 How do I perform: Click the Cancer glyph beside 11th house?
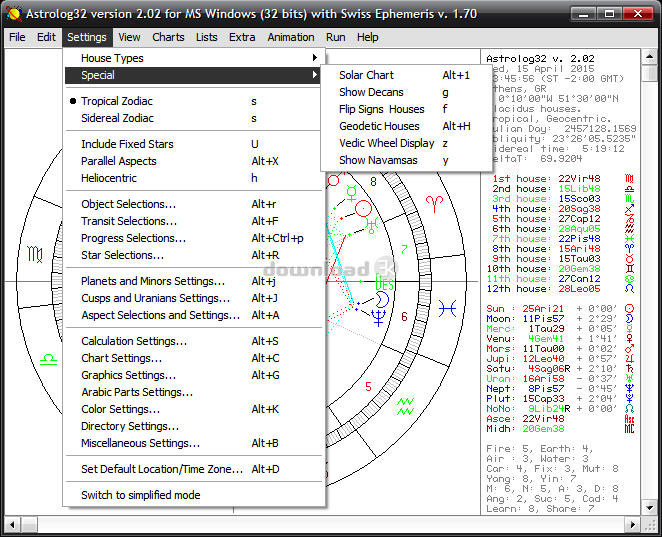point(629,279)
